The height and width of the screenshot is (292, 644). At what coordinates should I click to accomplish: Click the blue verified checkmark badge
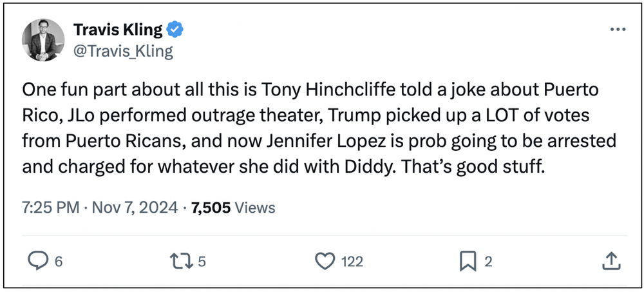click(175, 30)
